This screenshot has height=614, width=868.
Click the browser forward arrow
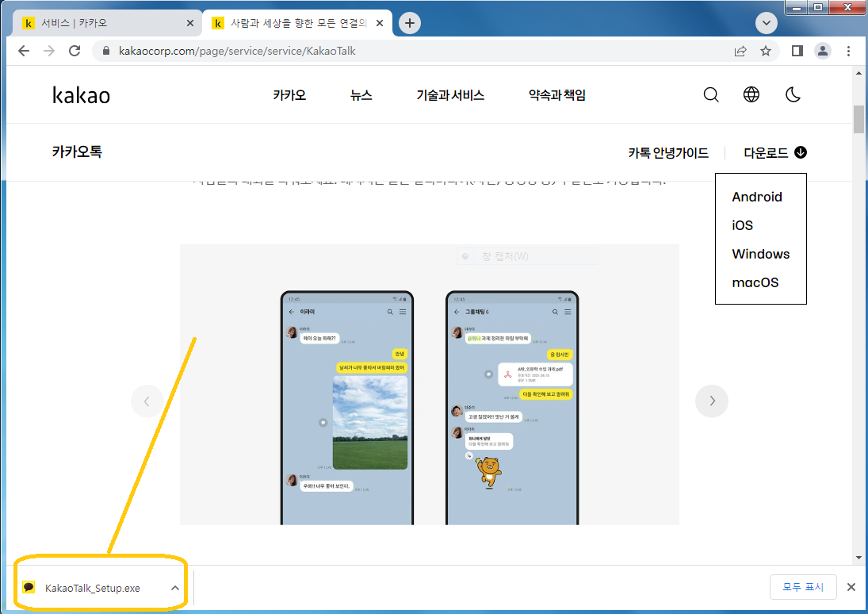[48, 51]
